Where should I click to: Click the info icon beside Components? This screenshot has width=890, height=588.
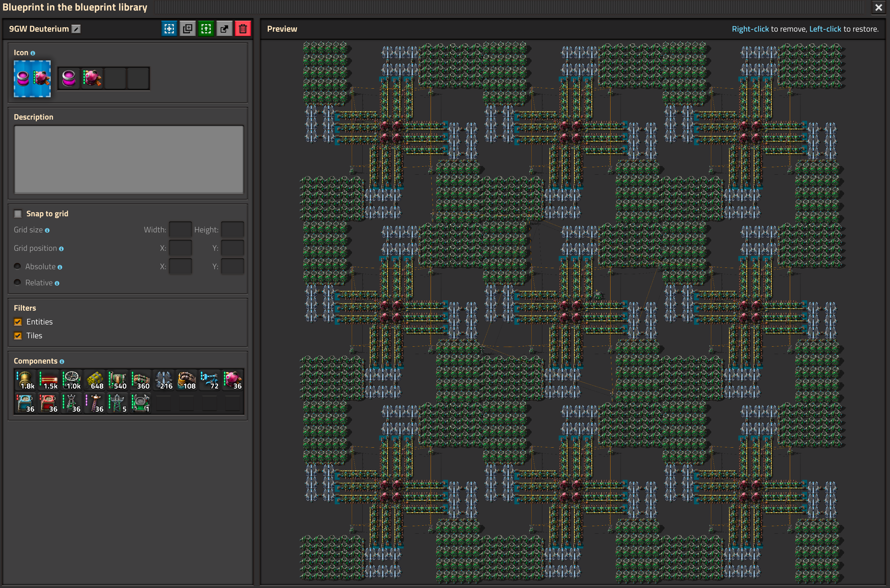point(62,362)
